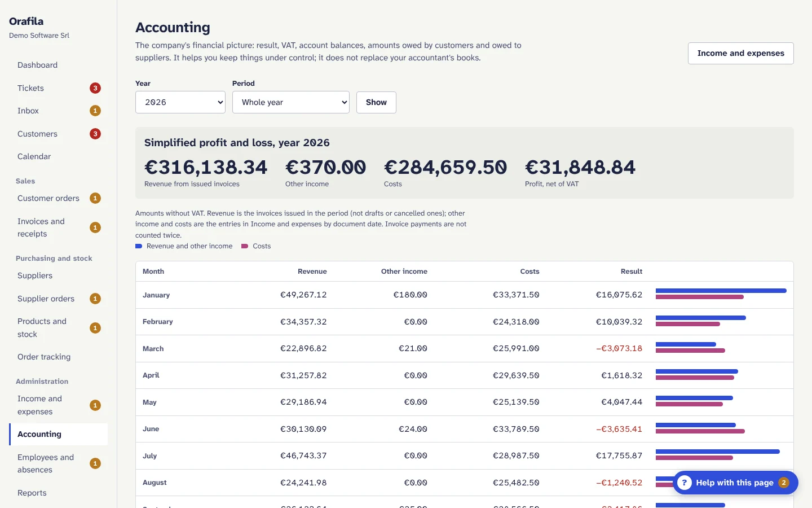Click June costs €33,789.50
This screenshot has height=508, width=812.
(516, 429)
